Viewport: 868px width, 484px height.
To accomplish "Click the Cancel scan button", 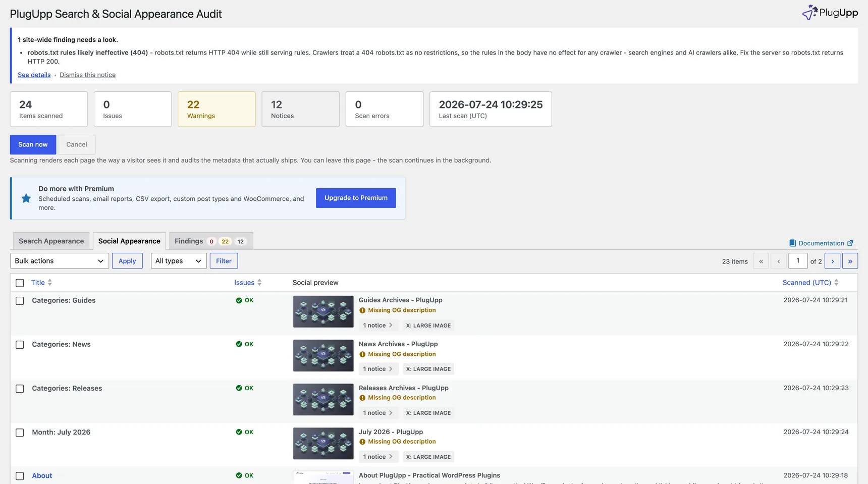I will tap(77, 144).
